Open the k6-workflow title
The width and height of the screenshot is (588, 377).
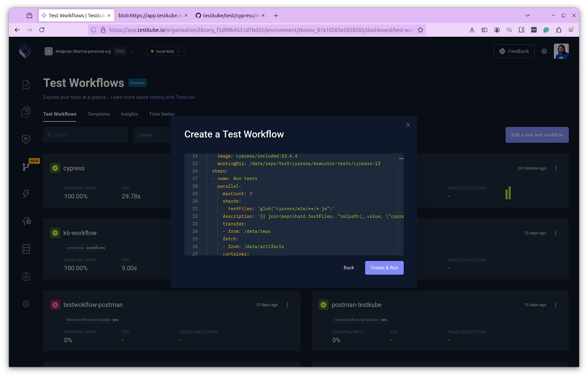tap(80, 233)
